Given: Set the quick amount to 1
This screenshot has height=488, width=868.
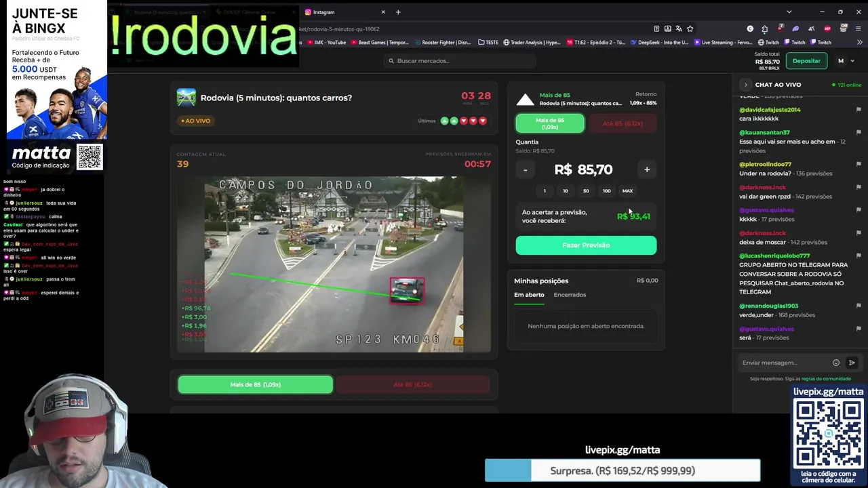Looking at the screenshot, I should 545,190.
